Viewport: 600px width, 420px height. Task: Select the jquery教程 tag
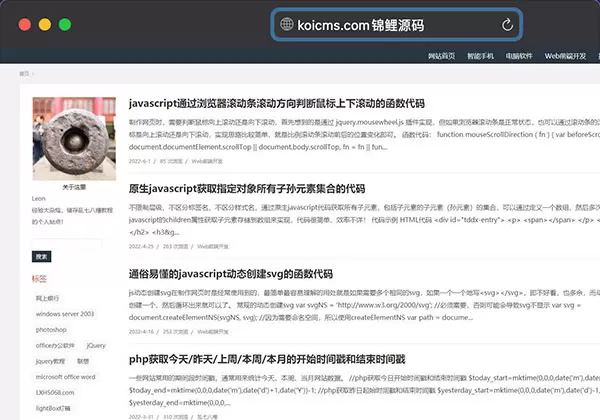[50, 361]
